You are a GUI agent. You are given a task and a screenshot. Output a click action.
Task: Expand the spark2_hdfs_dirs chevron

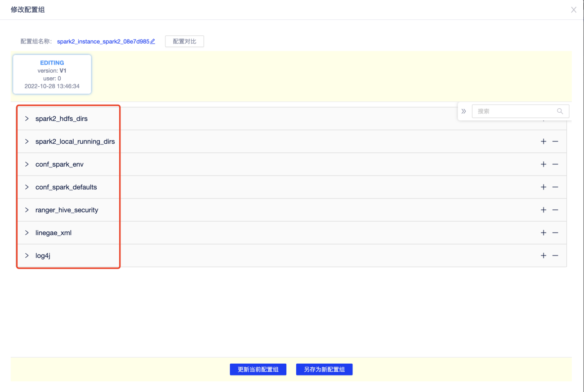[27, 119]
